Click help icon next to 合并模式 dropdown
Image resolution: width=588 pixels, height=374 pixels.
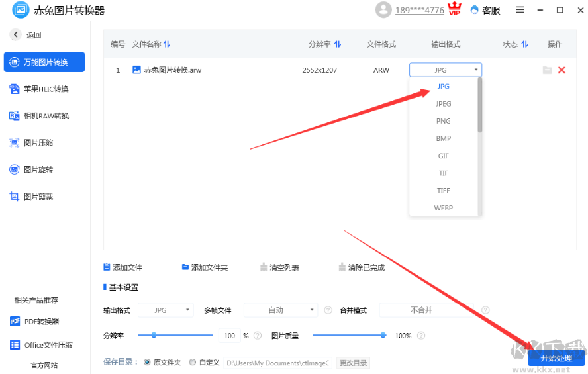click(485, 310)
